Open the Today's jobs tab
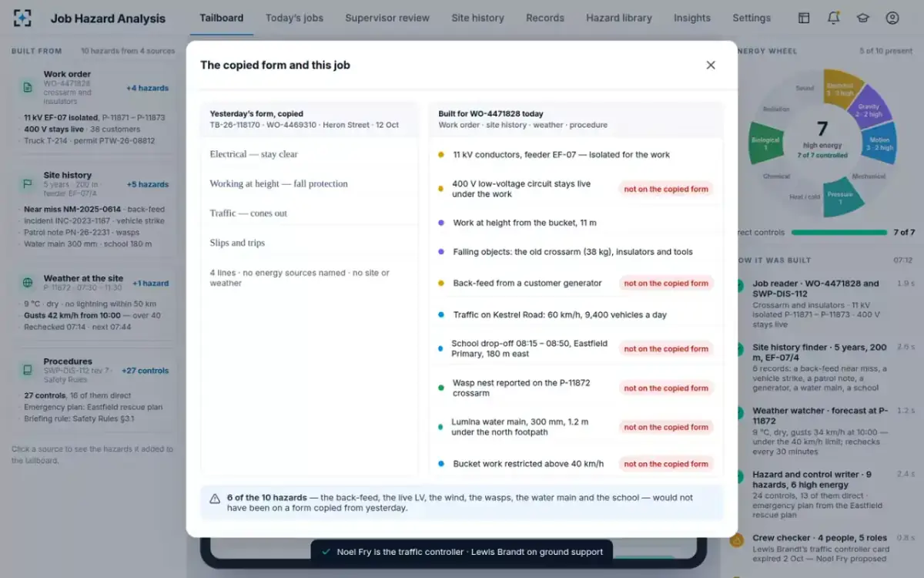924x578 pixels. point(294,18)
